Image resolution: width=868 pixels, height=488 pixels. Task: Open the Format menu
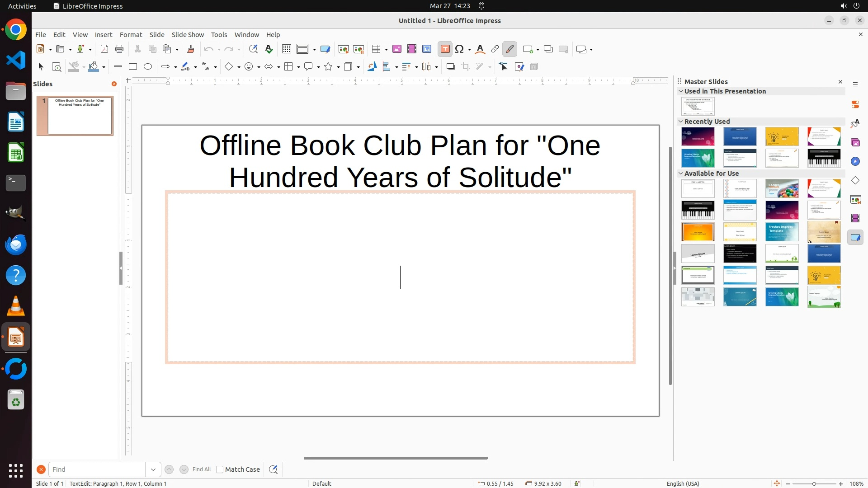(x=131, y=35)
